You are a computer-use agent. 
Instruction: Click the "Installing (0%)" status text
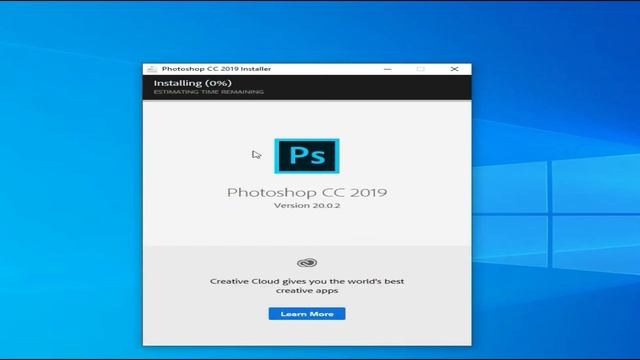pos(193,83)
